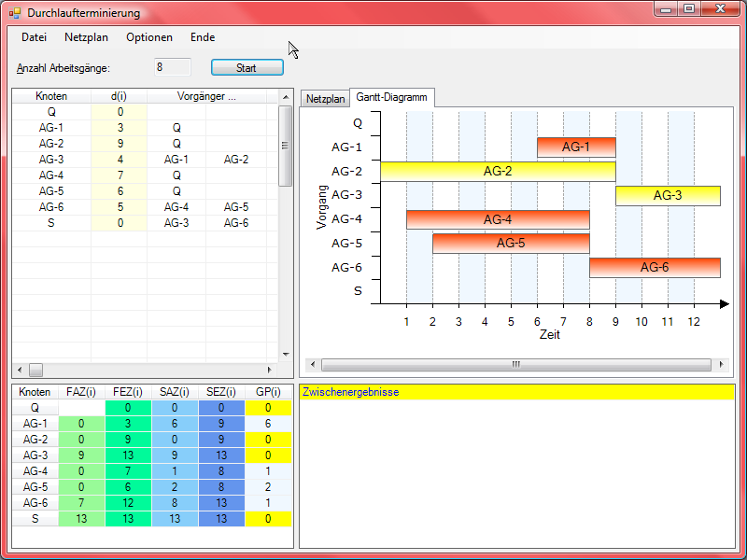
Task: Click the AG-2 yellow bar in Gantt chart
Action: pos(498,171)
